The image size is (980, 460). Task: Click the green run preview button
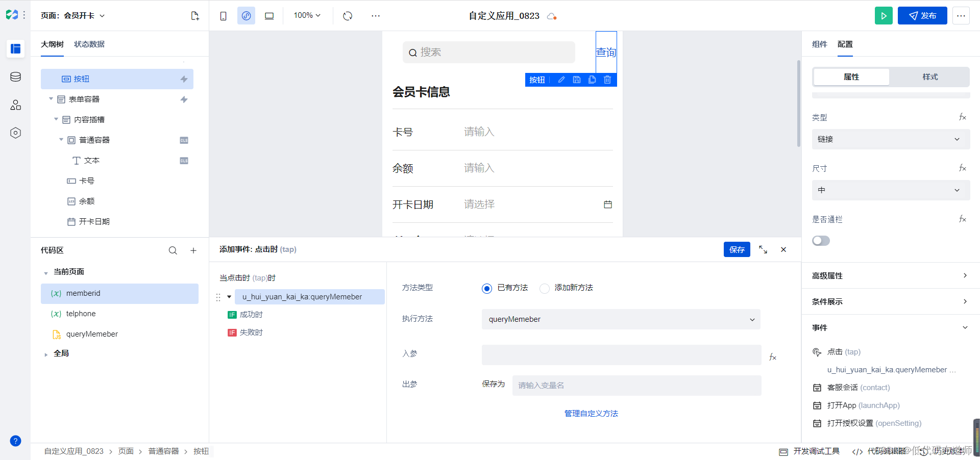coord(884,16)
